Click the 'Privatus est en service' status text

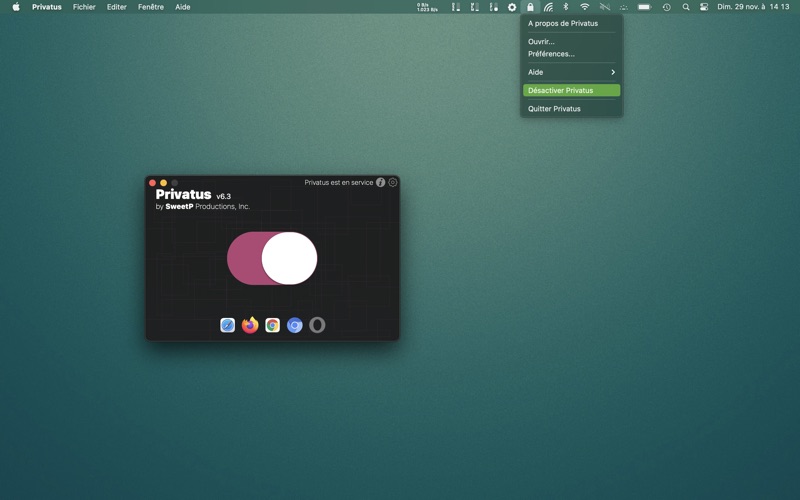[x=339, y=182]
